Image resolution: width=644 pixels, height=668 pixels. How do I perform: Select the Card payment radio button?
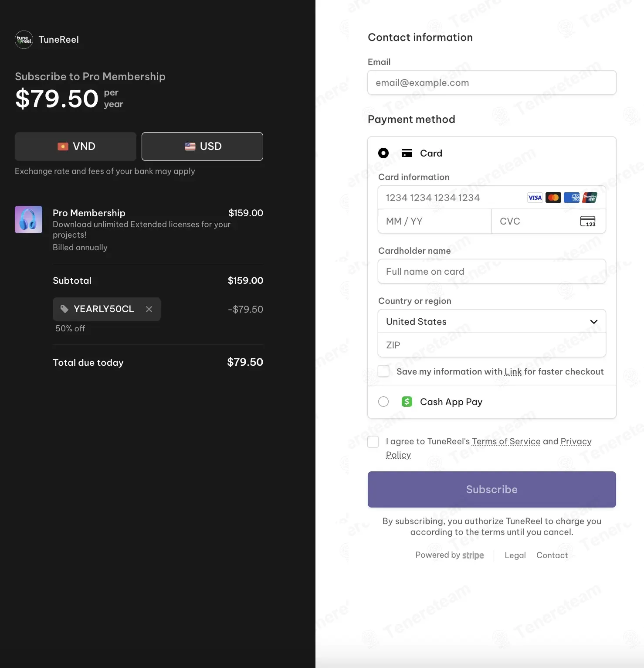pos(383,153)
